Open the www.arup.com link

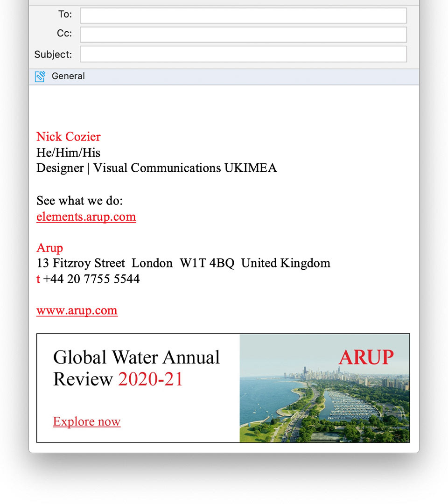[77, 310]
